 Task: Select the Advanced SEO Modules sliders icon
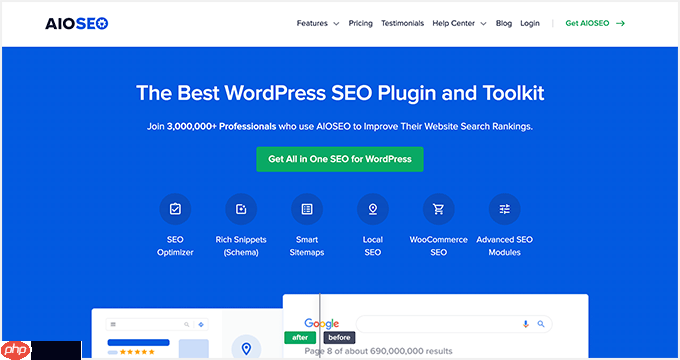coord(504,209)
